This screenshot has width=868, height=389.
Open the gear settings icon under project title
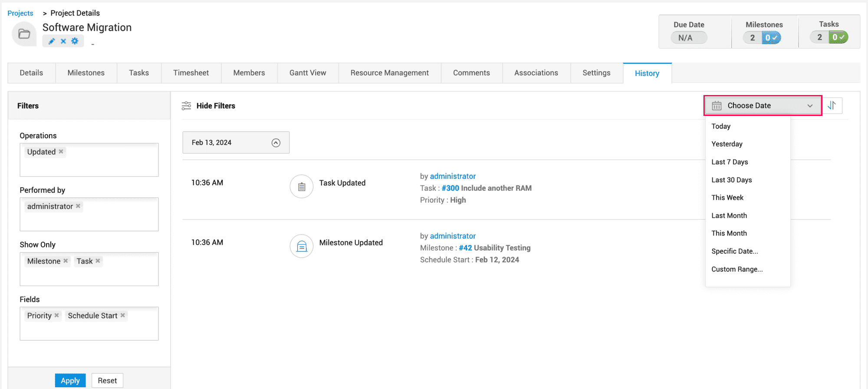pyautogui.click(x=75, y=41)
